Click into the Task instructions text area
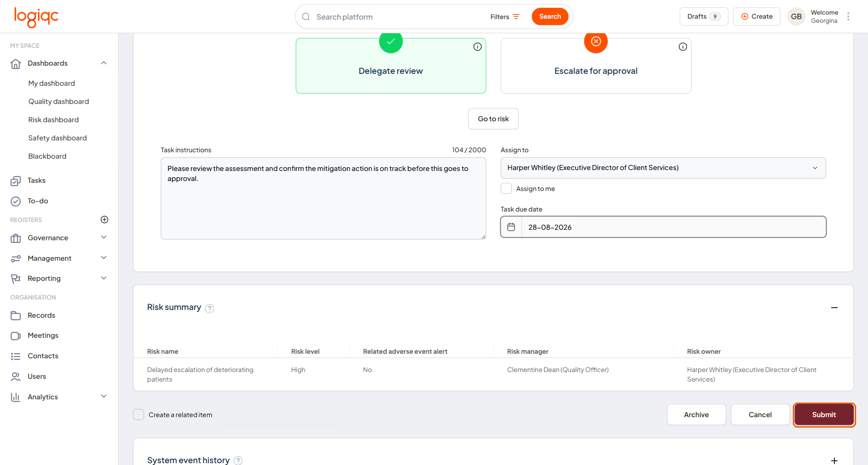The height and width of the screenshot is (465, 868). click(x=323, y=198)
